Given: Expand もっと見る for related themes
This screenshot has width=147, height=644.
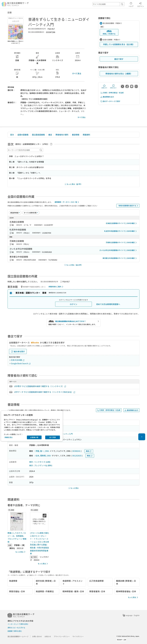Looking at the screenshot, I should pyautogui.click(x=133, y=597).
